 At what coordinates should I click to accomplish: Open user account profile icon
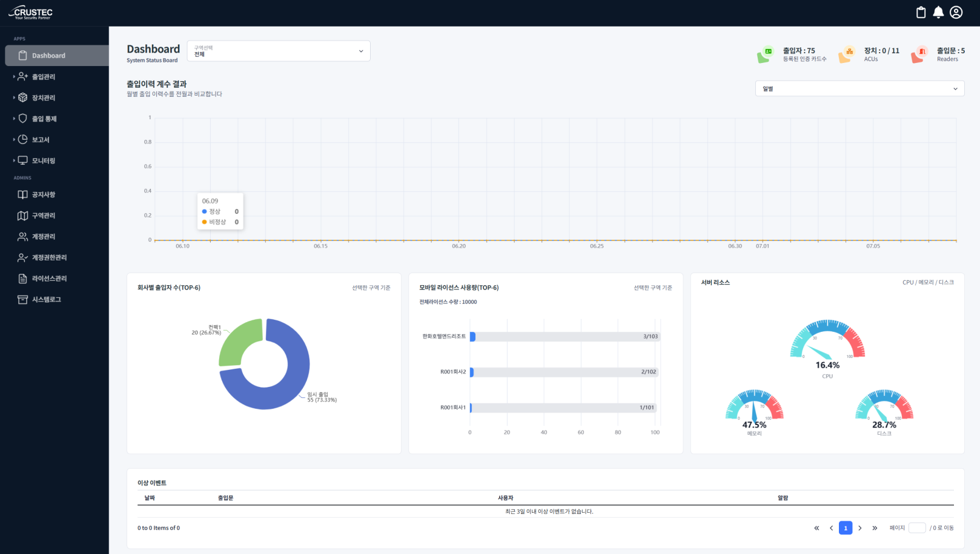[956, 12]
